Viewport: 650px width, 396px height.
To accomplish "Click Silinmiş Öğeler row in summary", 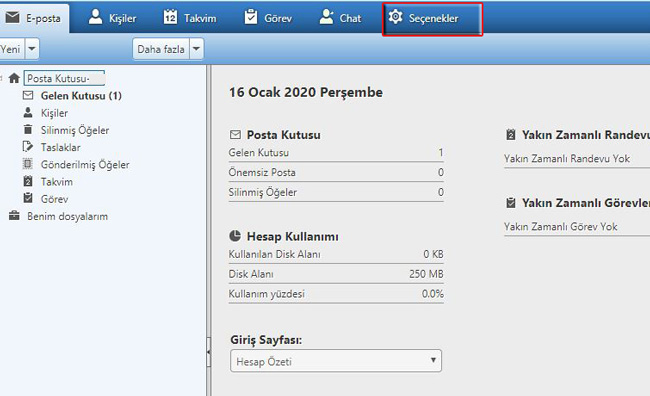I will [x=336, y=192].
